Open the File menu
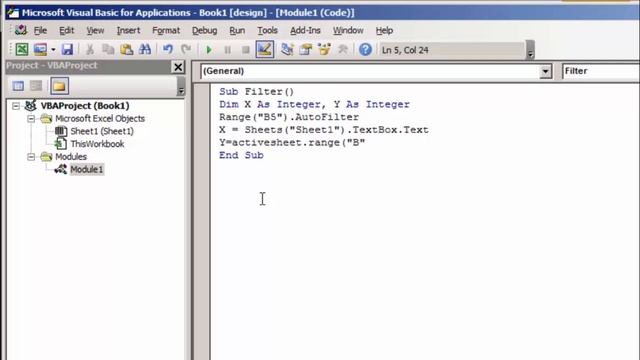 (40, 31)
